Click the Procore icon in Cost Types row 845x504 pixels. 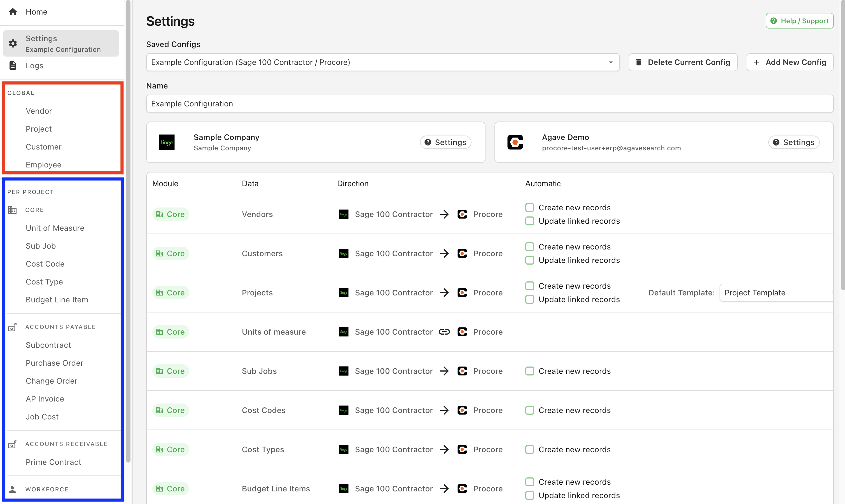pos(462,449)
